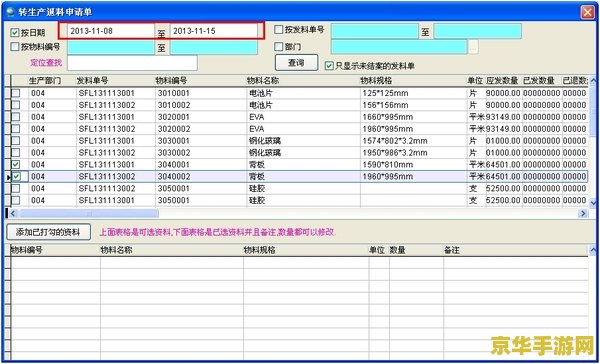Image resolution: width=600 pixels, height=364 pixels.
Task: Click the ending 发料单号 range field
Action: click(x=478, y=31)
